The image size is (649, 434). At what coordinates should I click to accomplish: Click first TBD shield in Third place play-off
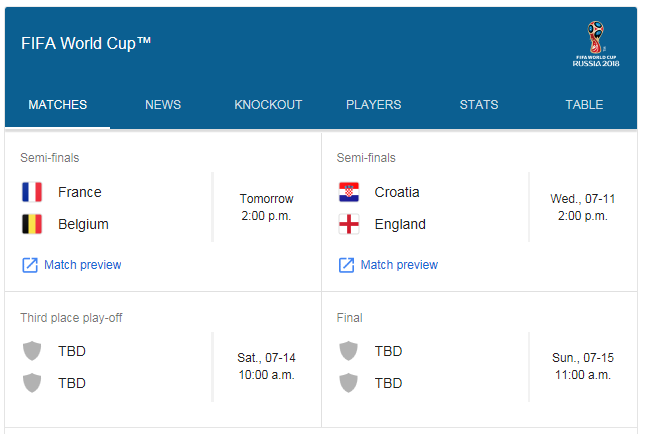32,351
